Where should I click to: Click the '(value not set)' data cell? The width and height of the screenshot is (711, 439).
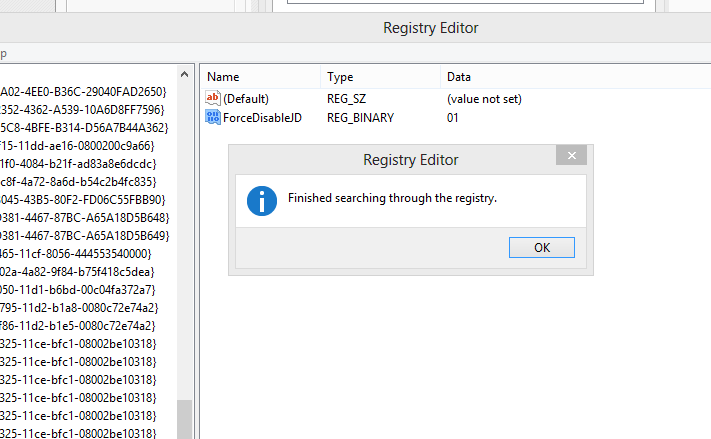point(484,99)
